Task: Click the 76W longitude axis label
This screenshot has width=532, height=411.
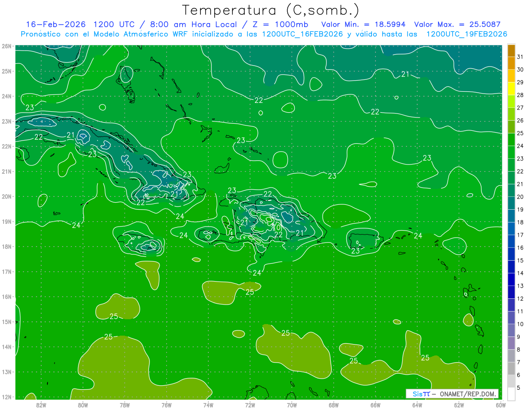Action: click(x=167, y=405)
